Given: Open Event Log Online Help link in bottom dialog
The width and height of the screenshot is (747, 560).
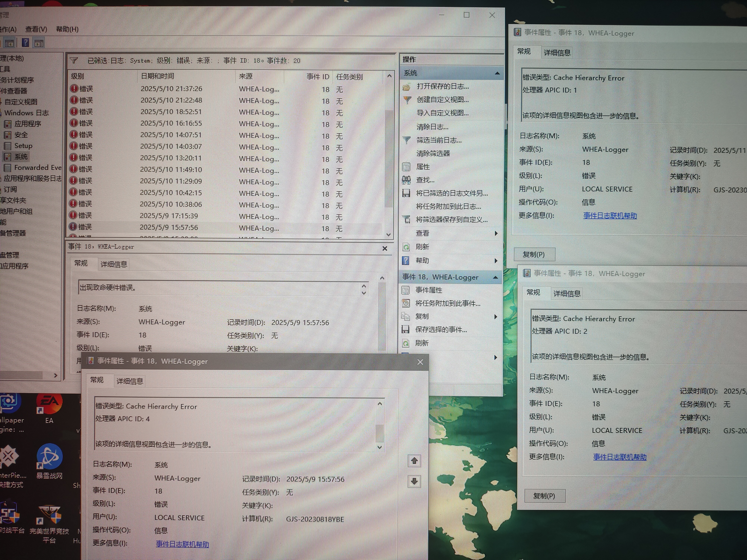Looking at the screenshot, I should (x=182, y=544).
